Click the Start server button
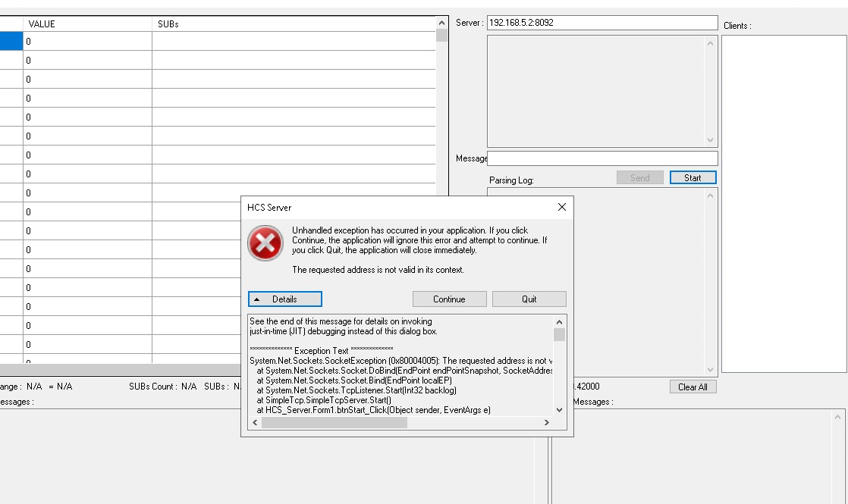The width and height of the screenshot is (848, 504). (693, 177)
